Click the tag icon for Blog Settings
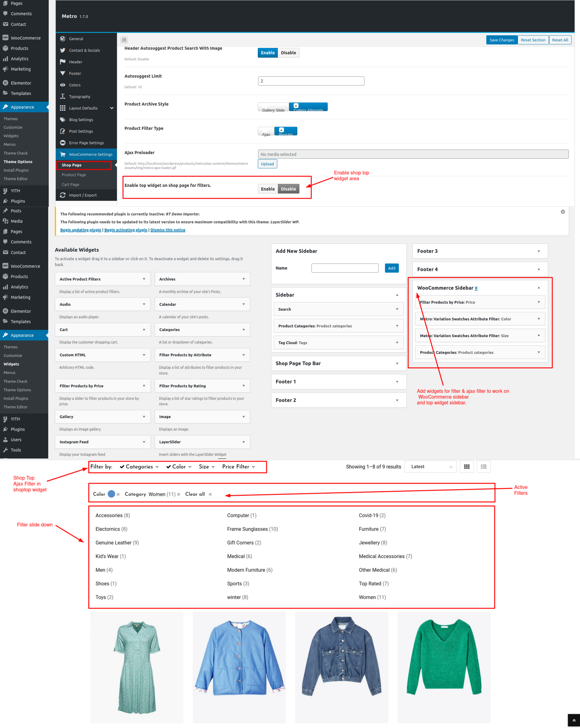This screenshot has height=728, width=580. tap(63, 120)
